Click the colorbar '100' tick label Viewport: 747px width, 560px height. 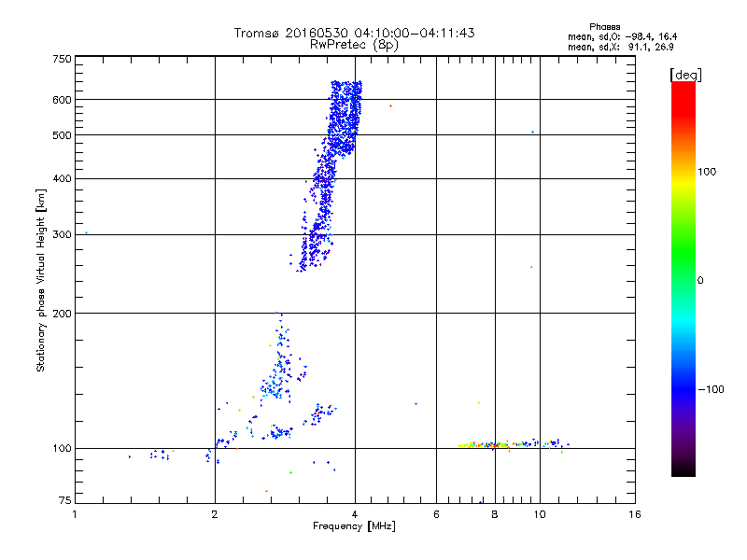pyautogui.click(x=707, y=172)
